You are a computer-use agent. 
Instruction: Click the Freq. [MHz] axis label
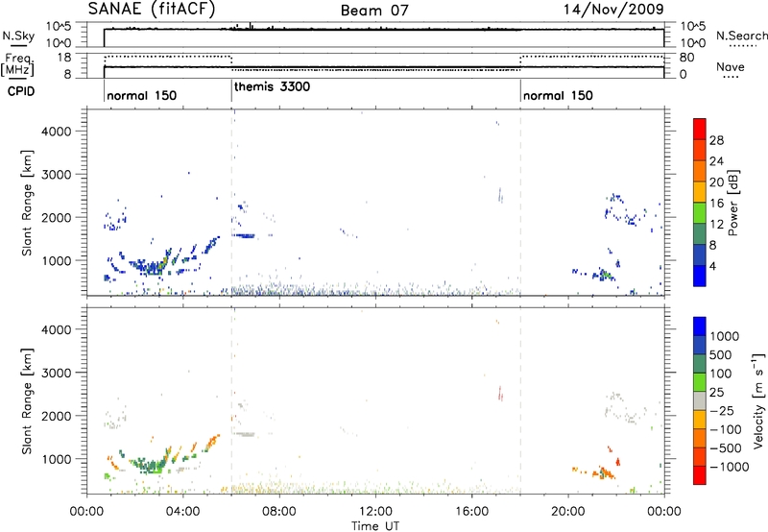coord(17,64)
